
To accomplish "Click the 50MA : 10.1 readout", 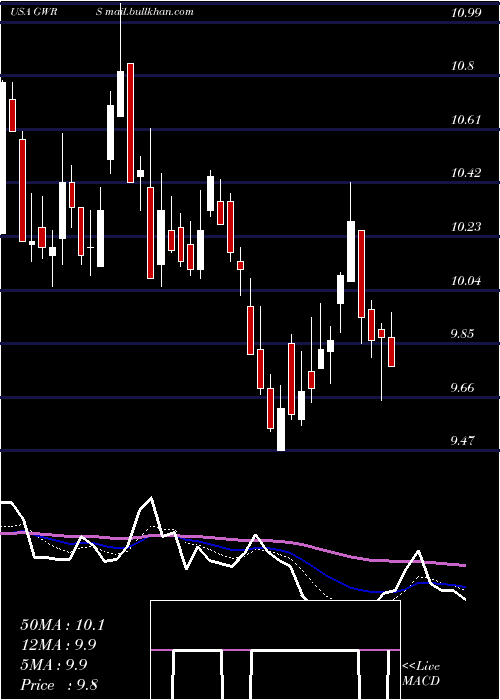I will pos(62,625).
